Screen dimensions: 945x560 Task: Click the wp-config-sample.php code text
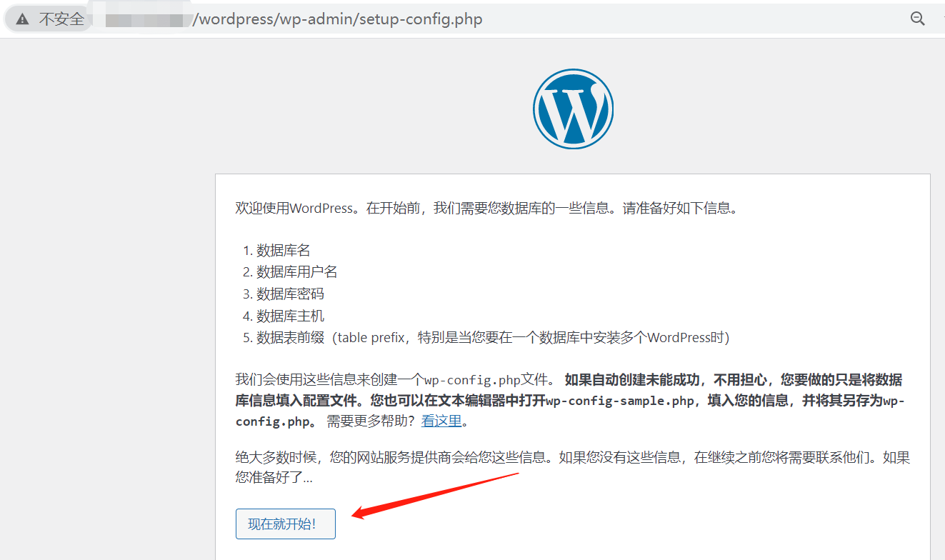pyautogui.click(x=620, y=401)
